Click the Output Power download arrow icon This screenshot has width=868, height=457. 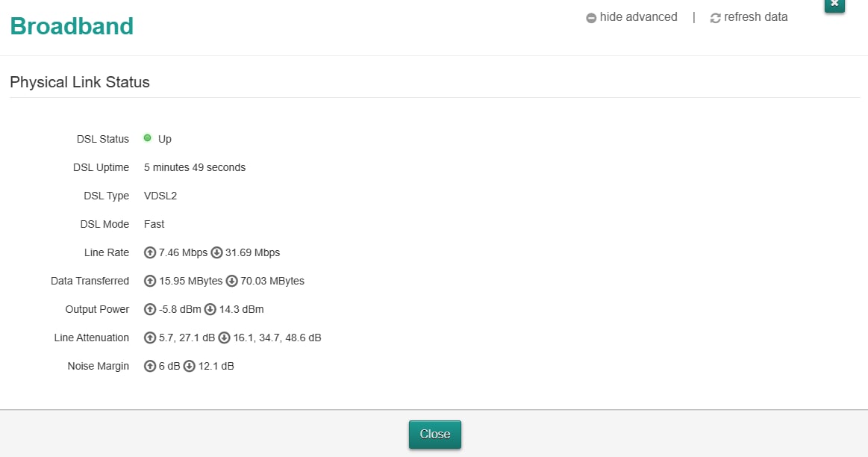(x=210, y=309)
